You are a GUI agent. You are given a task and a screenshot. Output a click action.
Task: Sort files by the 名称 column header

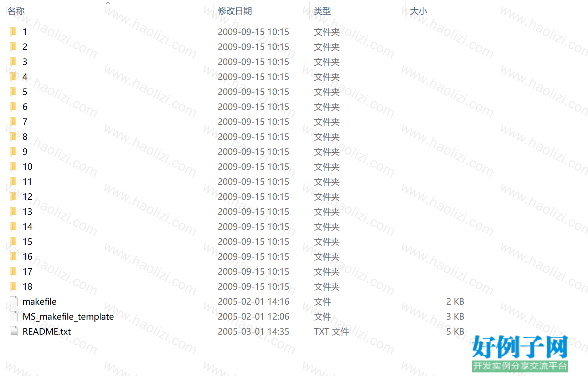point(16,11)
